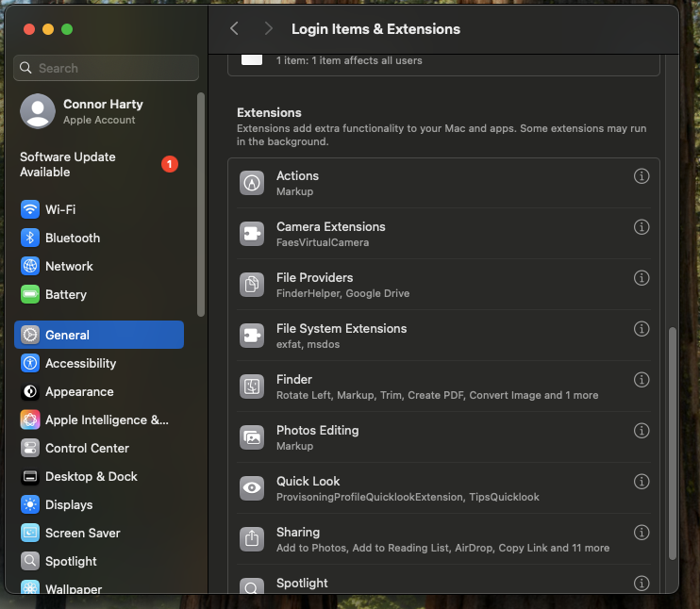
Task: Click the Photos Editing icon
Action: click(x=252, y=437)
